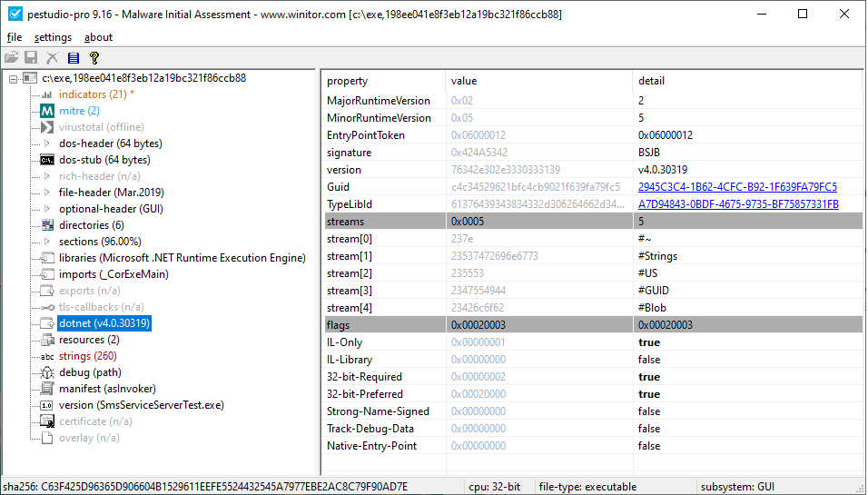Click the yellow question mark help icon
Viewport: 868px width, 495px height.
click(94, 57)
